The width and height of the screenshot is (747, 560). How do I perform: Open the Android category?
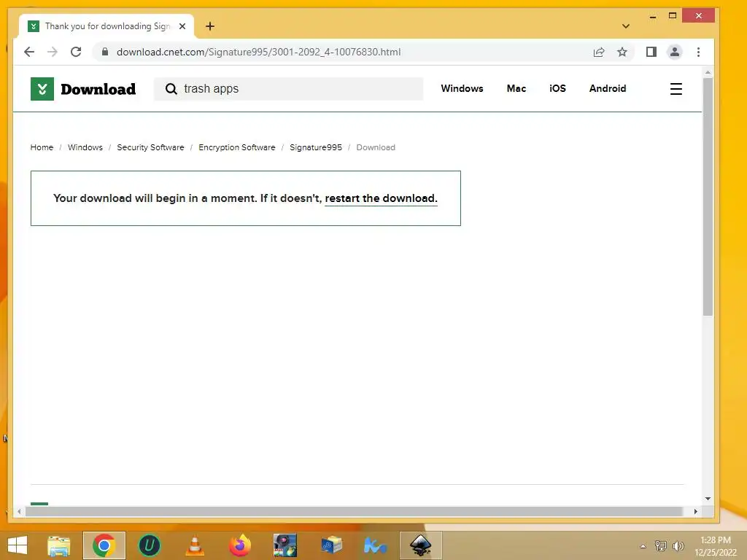pos(608,88)
